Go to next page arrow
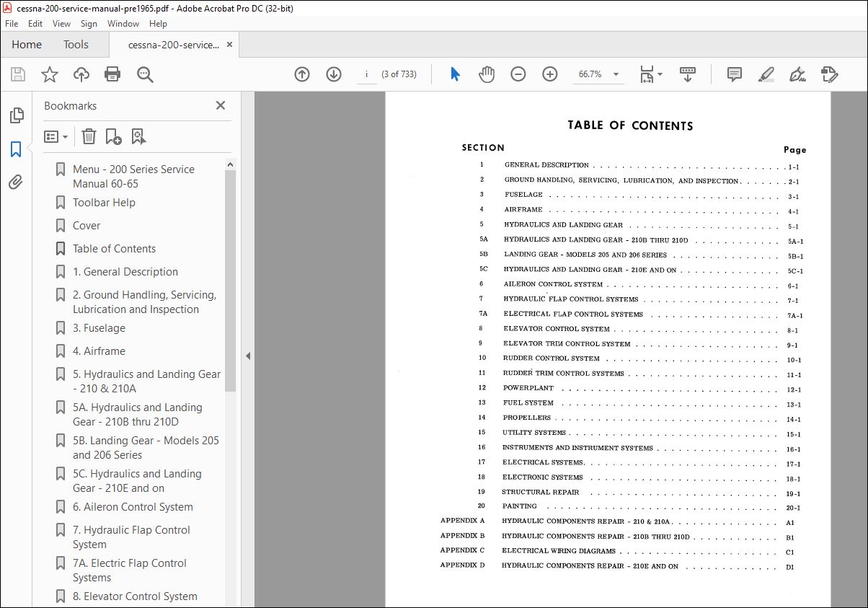Screen dimensions: 868x608 (x=333, y=74)
